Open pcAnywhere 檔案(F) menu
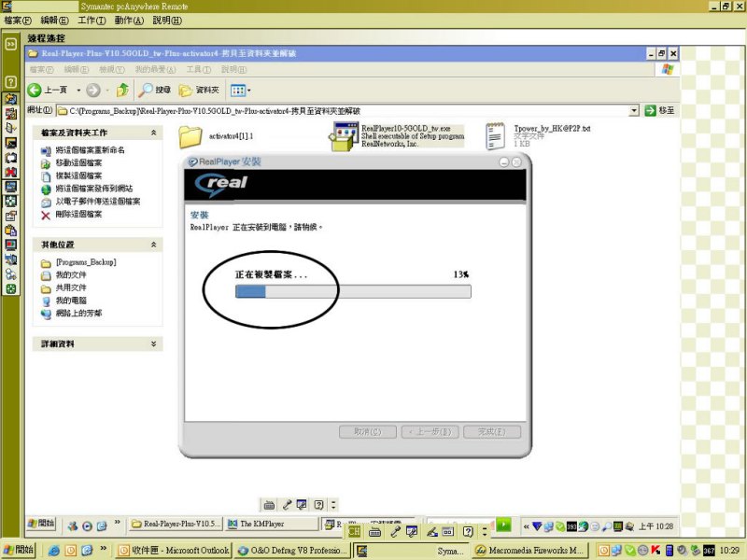747x560 pixels. 18,21
